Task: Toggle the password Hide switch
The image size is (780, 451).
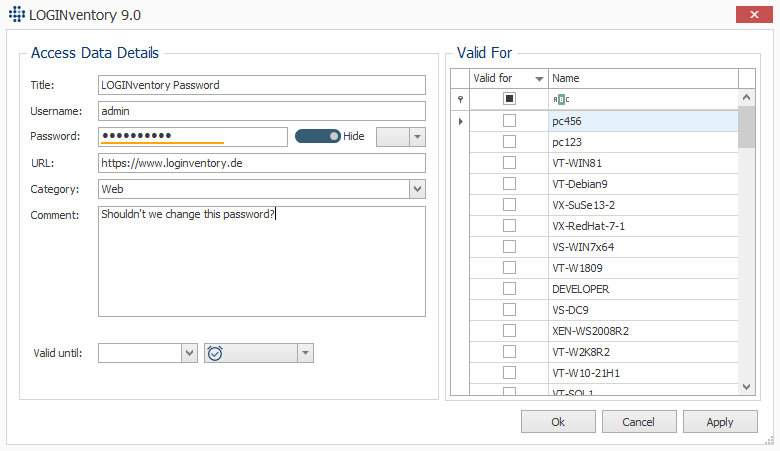Action: coord(317,136)
